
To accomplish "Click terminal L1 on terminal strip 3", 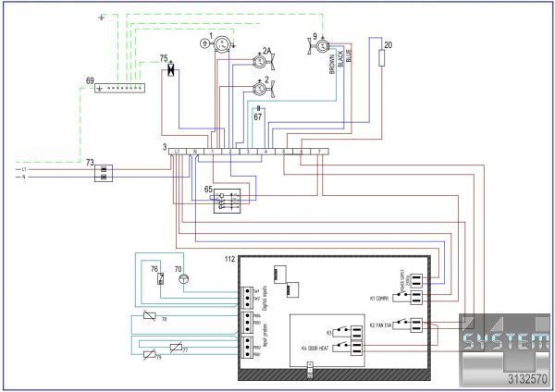I will click(x=178, y=151).
